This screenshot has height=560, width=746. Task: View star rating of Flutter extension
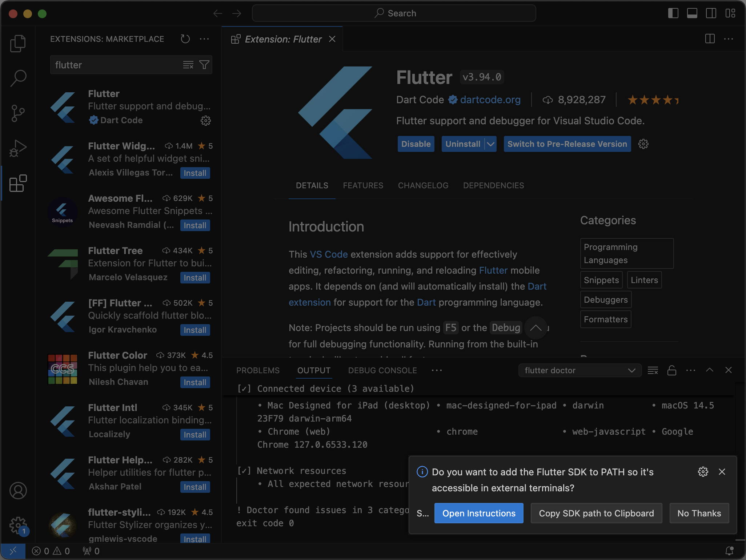tap(653, 100)
